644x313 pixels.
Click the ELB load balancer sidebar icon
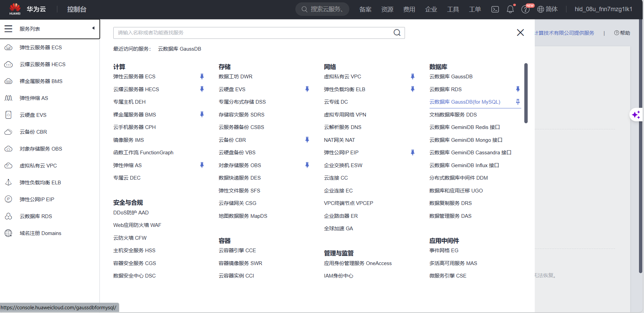(8, 183)
